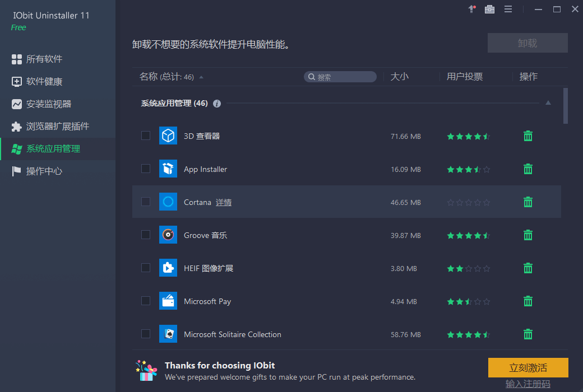The width and height of the screenshot is (583, 392).
Task: Click the HEIF 图像扩展 star rating
Action: 469,269
